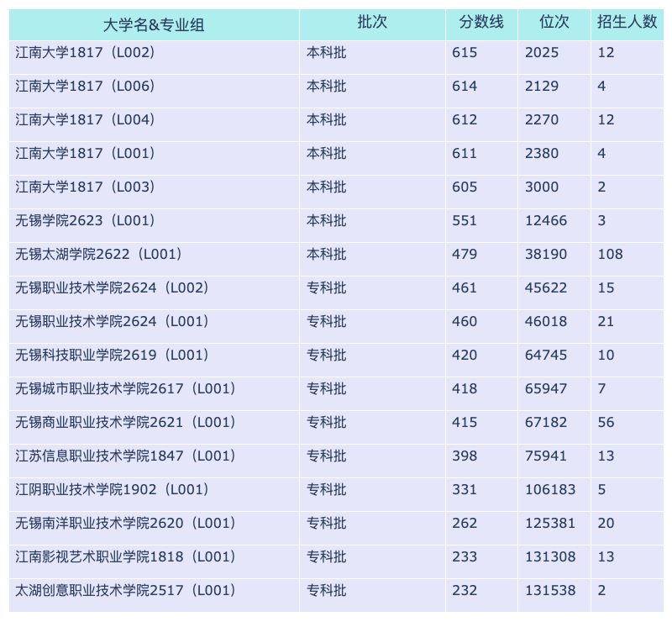
Task: Click the score value 415
Action: click(x=465, y=423)
